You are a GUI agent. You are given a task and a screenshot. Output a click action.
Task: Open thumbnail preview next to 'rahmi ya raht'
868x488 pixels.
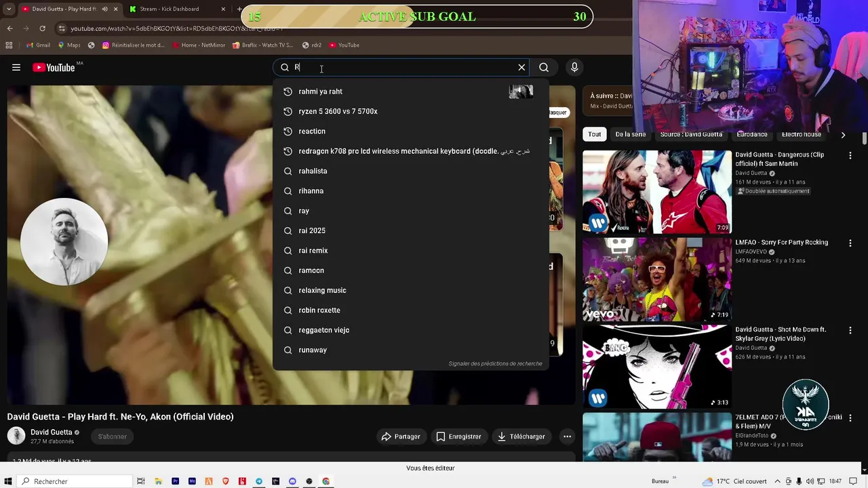click(521, 91)
